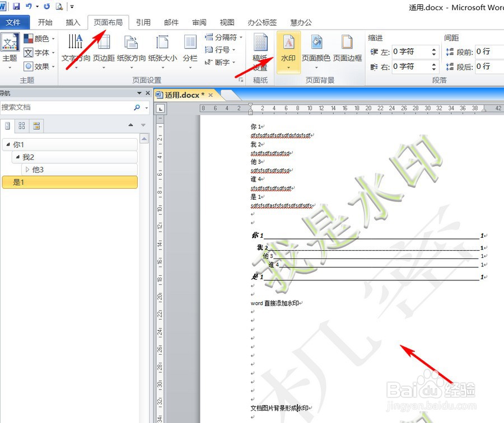The height and width of the screenshot is (423, 504).
Task: Open the theme 字体 dropdown
Action: [x=39, y=53]
